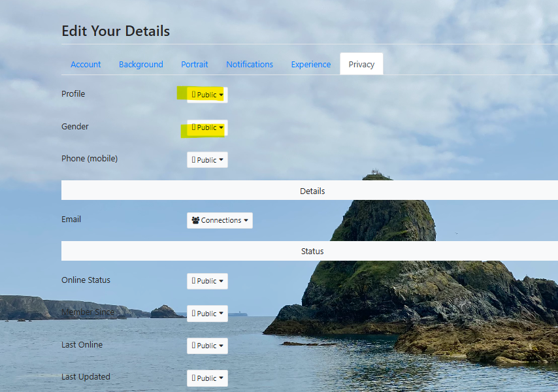Open the Gender privacy dropdown
The width and height of the screenshot is (558, 392).
(x=207, y=127)
